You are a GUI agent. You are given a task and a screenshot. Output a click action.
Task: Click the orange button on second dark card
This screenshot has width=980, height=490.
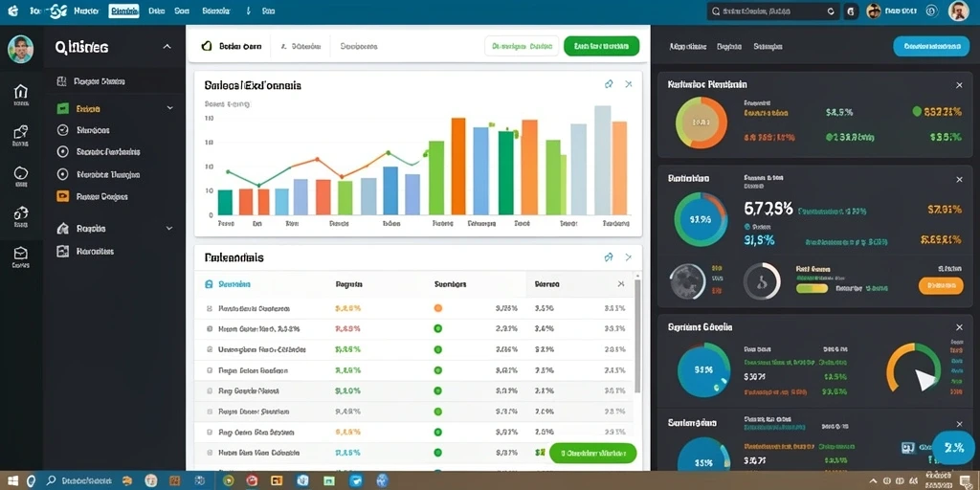click(941, 285)
